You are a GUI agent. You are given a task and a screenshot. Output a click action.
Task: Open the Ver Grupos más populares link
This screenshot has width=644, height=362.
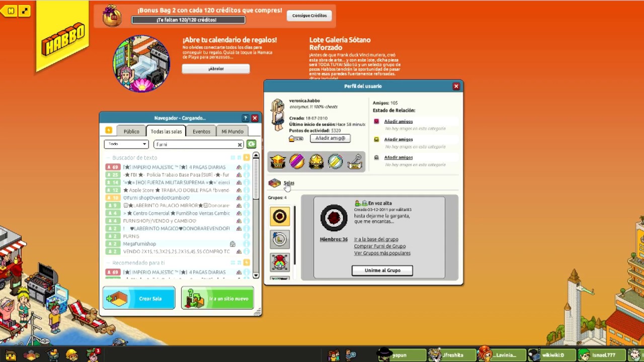click(x=382, y=253)
